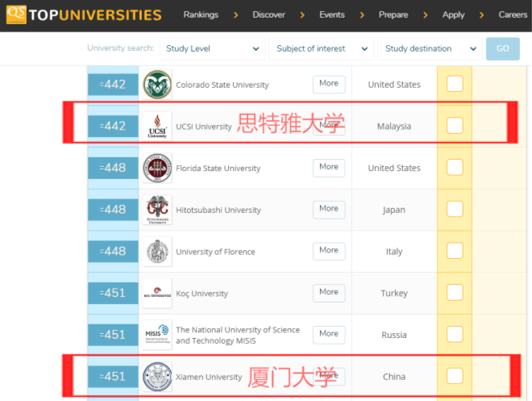Open the Study Level dropdown
532x401 pixels.
[x=212, y=49]
